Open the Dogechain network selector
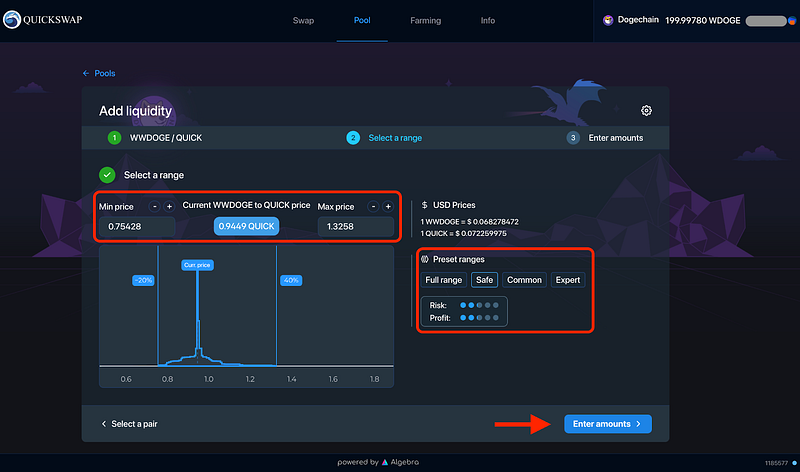 631,20
